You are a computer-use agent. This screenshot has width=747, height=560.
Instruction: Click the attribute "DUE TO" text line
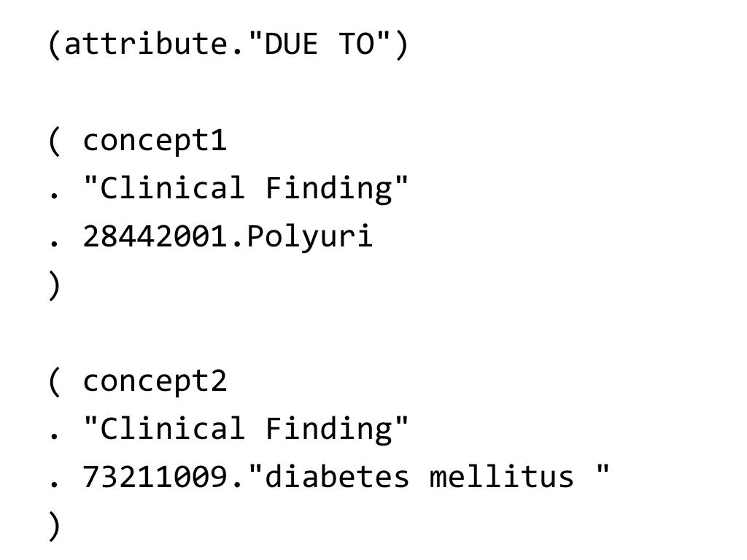click(x=228, y=44)
